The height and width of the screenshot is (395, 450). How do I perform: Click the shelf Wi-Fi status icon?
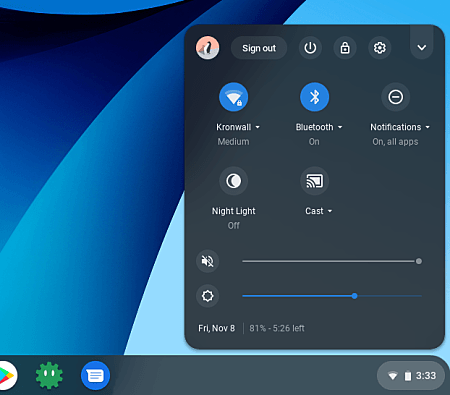[393, 376]
